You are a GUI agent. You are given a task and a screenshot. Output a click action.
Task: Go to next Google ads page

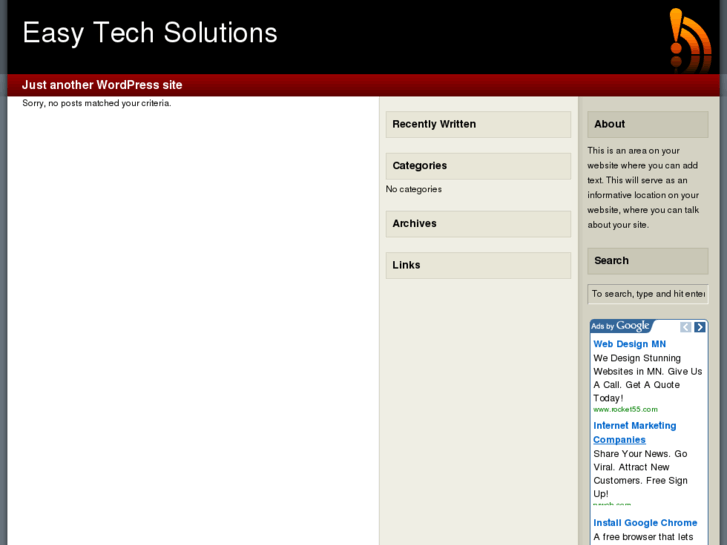700,327
